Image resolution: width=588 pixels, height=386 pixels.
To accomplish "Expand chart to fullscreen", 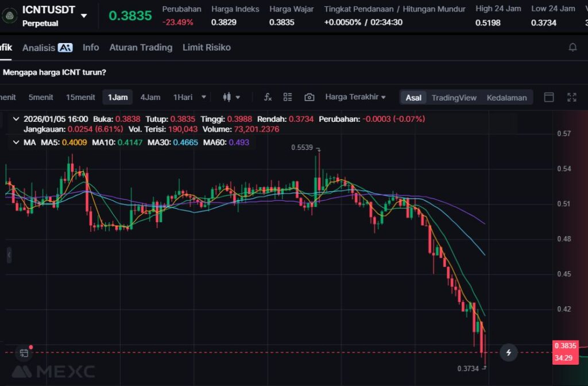I will pos(571,97).
